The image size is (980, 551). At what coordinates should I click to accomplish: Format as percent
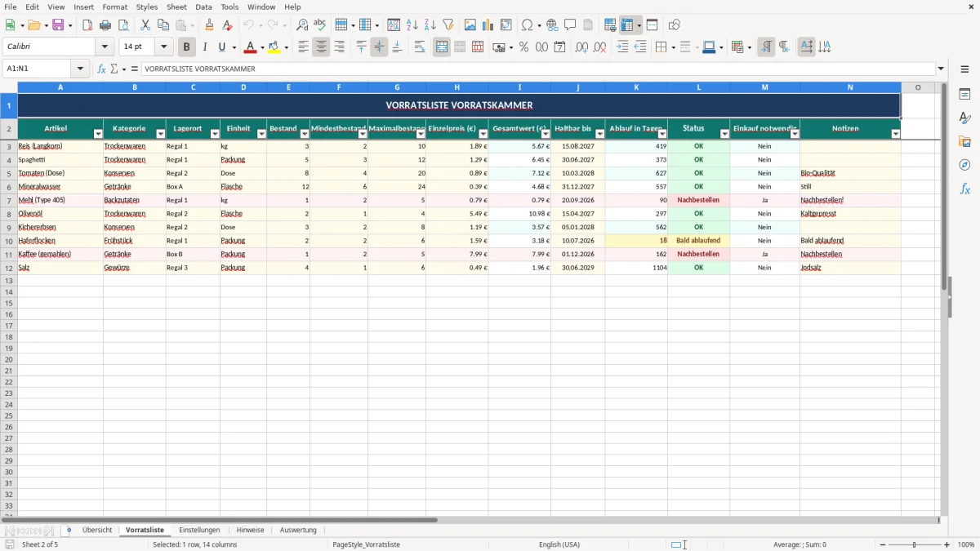point(523,47)
